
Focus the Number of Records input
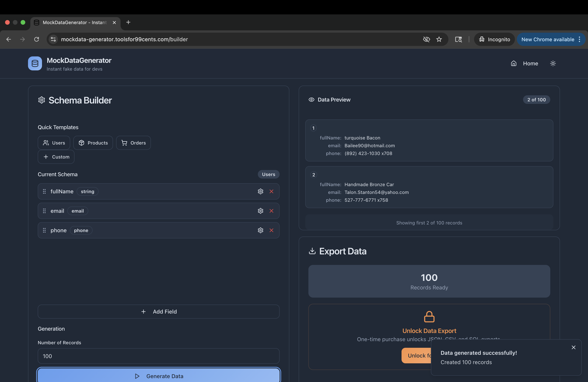(159, 356)
